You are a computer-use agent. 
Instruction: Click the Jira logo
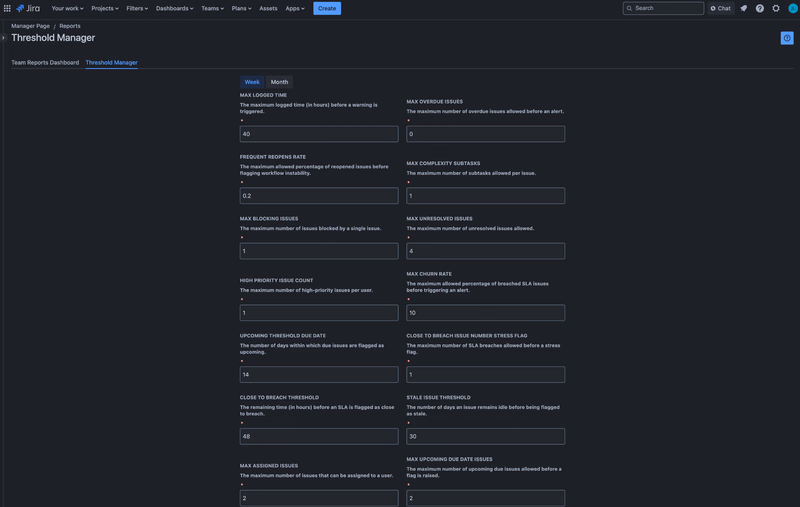pos(28,8)
